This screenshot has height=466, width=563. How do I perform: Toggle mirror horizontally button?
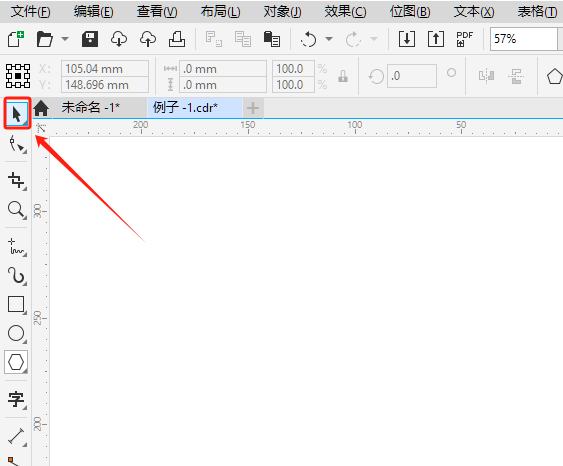tap(486, 76)
